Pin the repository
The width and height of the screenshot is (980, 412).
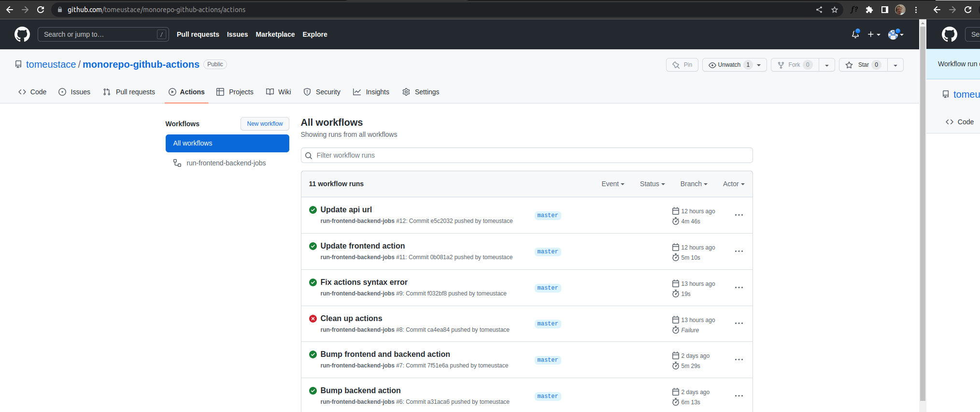tap(682, 65)
